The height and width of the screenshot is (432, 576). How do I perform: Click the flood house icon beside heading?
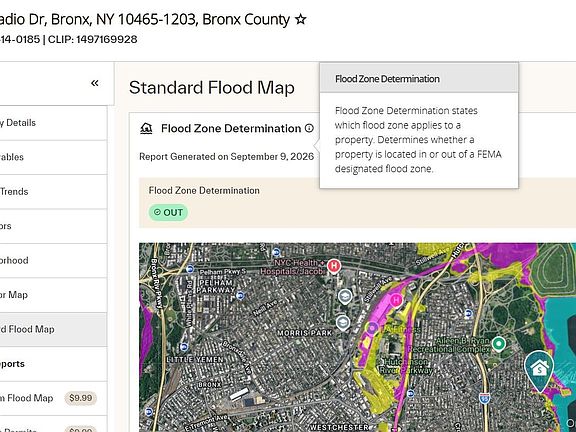[x=146, y=129]
